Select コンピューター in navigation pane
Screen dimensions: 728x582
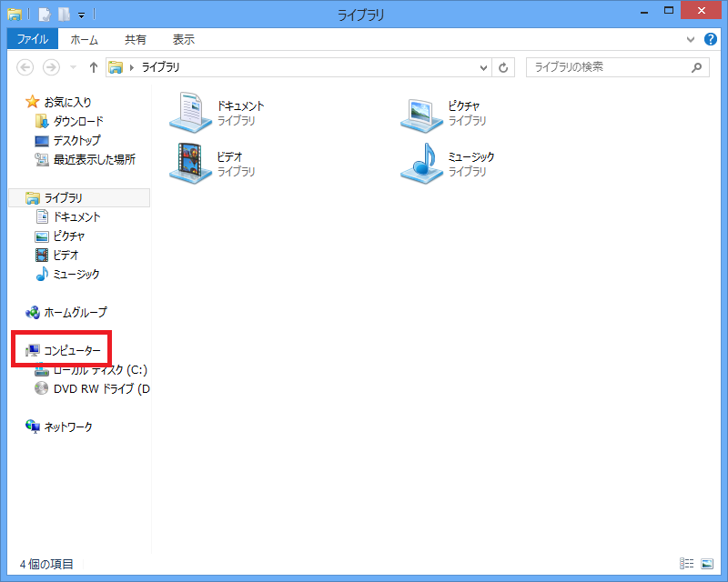click(72, 350)
